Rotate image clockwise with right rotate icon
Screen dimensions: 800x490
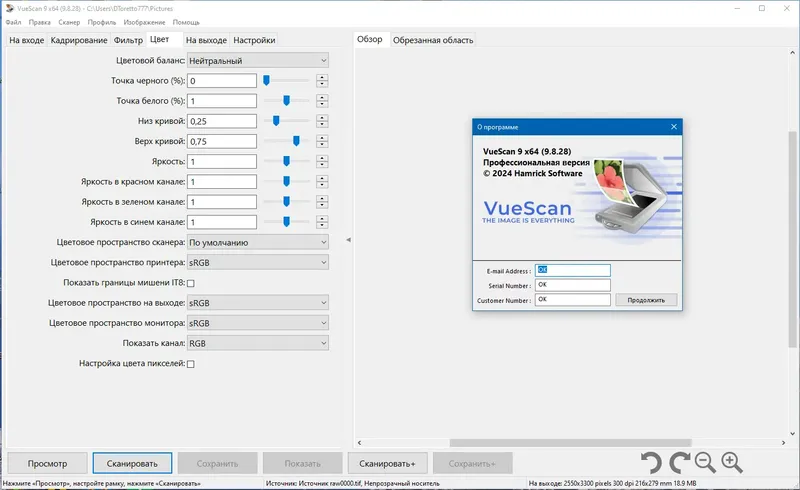pos(680,463)
